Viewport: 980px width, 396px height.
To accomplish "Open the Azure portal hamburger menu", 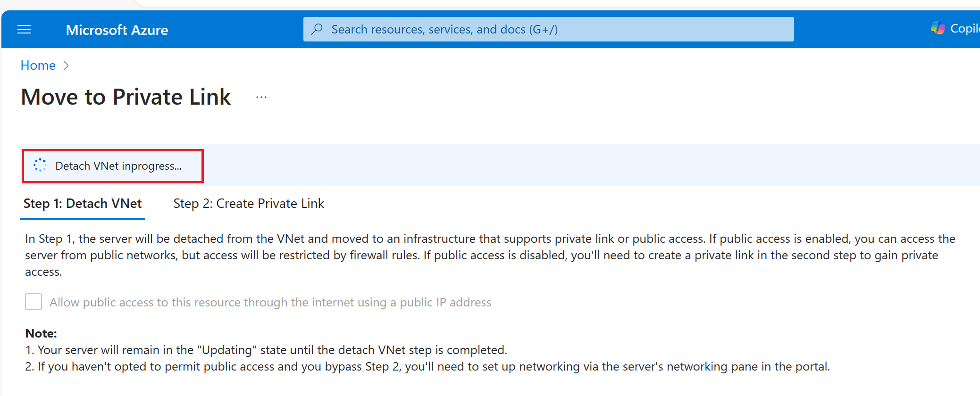I will click(24, 30).
